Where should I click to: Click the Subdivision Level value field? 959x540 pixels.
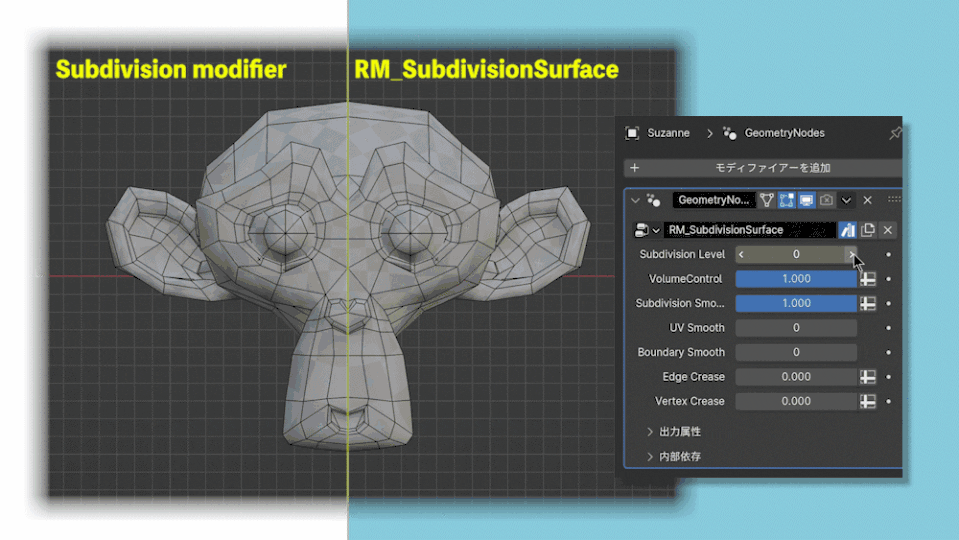796,254
